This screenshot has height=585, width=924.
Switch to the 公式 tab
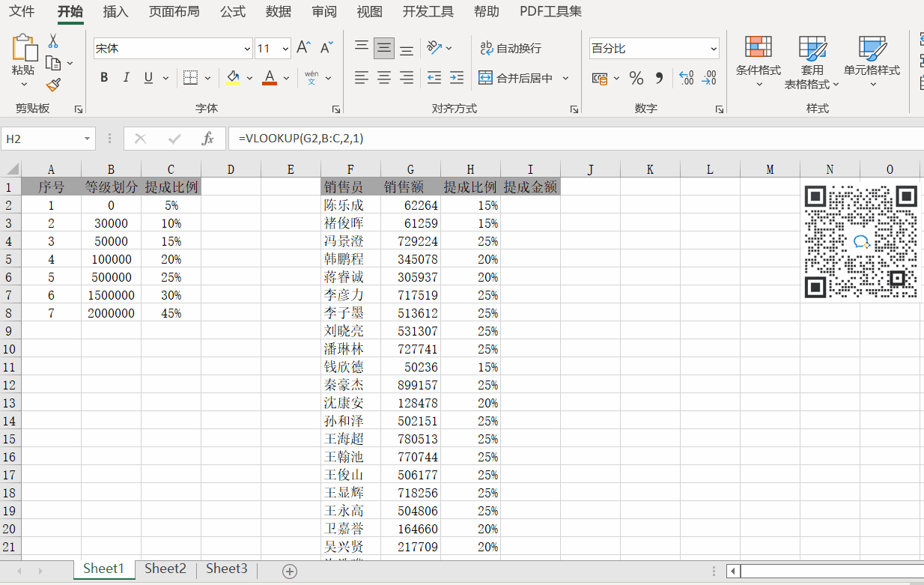tap(233, 11)
